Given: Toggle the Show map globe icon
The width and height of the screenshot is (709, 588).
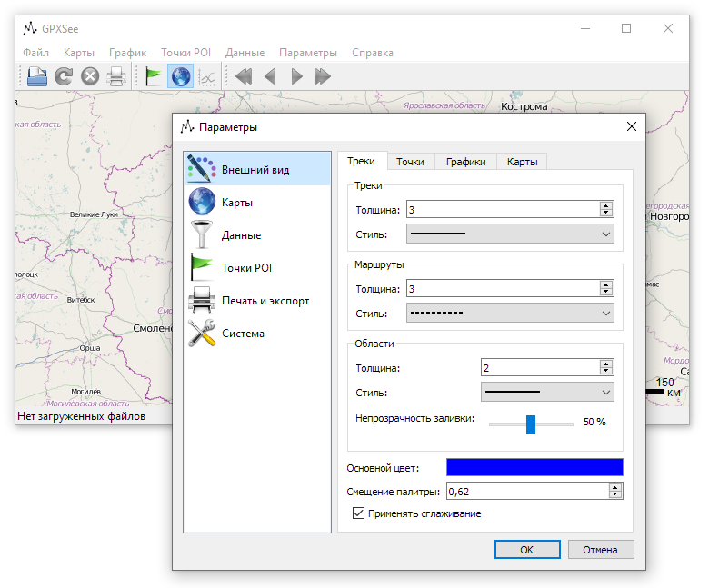Looking at the screenshot, I should [x=180, y=76].
